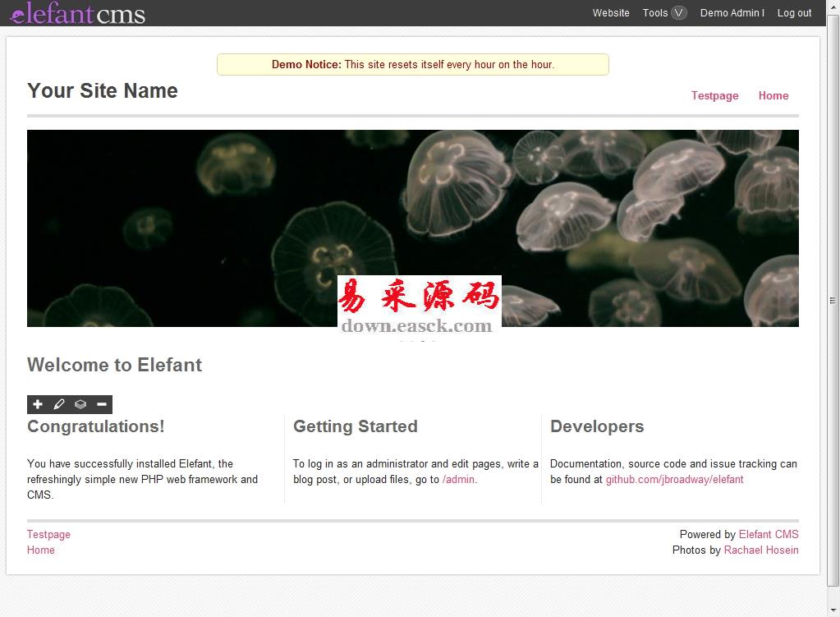Click the Demo Notice banner
This screenshot has width=840, height=617.
point(412,64)
